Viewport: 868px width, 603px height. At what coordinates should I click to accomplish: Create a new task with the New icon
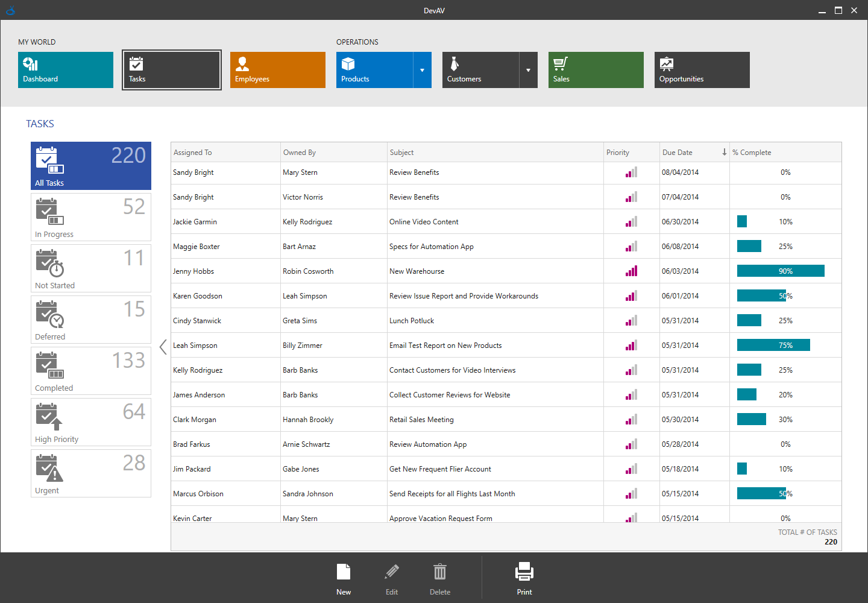[x=344, y=576]
